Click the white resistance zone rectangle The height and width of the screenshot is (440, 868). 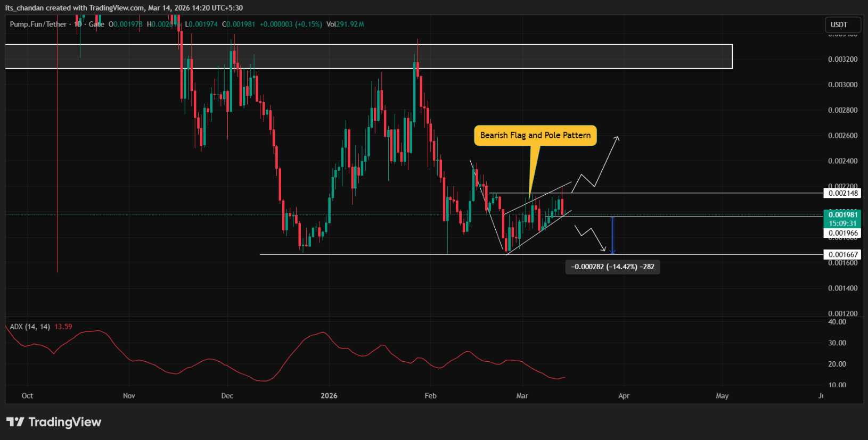[369, 56]
